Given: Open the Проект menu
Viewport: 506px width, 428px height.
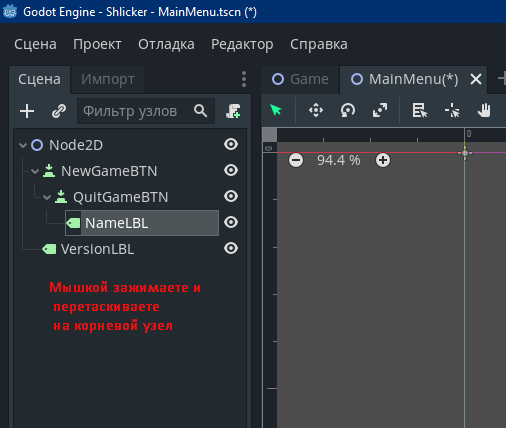Looking at the screenshot, I should pyautogui.click(x=97, y=44).
